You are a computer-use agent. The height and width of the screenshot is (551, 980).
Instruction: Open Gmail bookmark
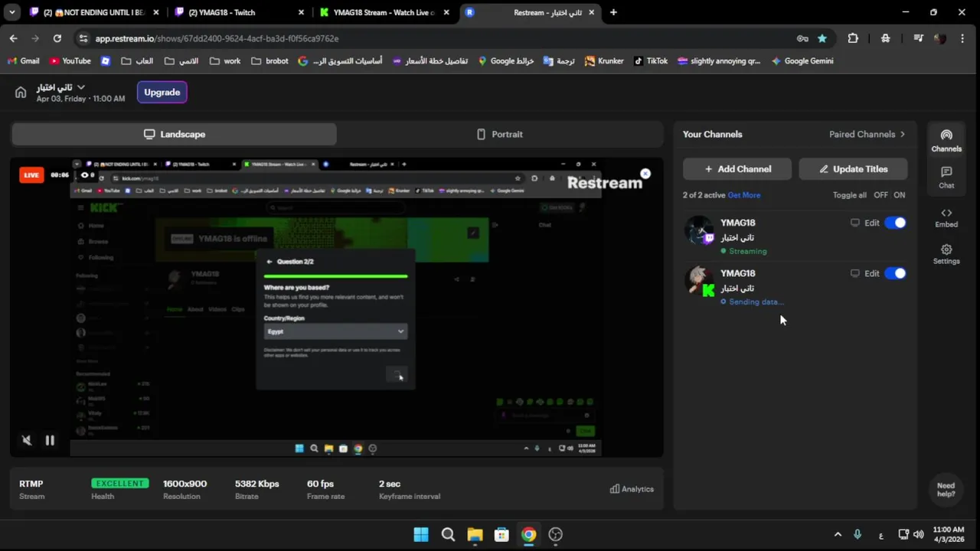(23, 61)
